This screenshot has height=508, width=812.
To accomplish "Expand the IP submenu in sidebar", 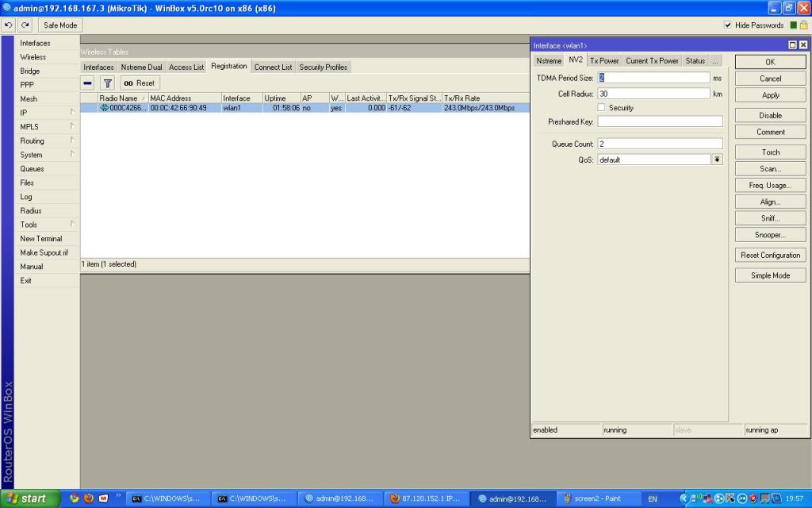I will pos(48,113).
